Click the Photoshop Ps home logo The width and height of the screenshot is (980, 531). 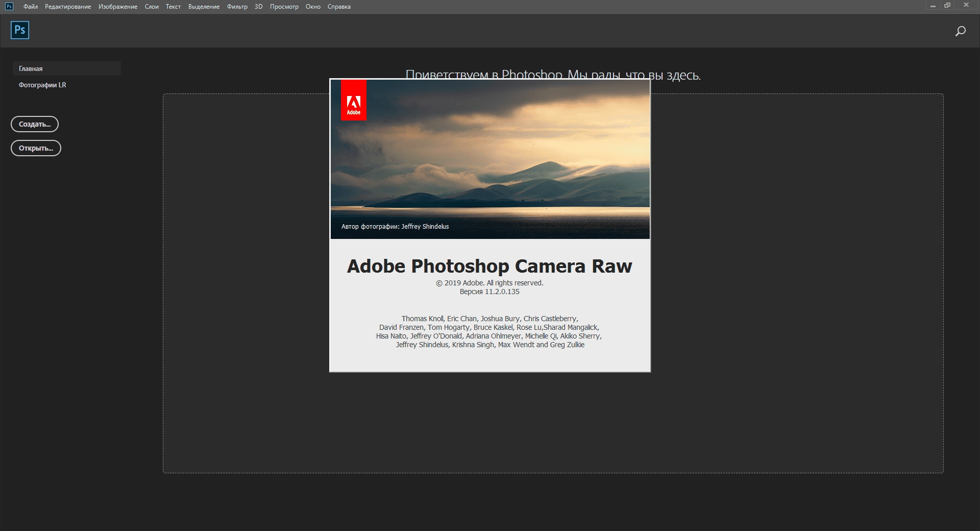20,30
